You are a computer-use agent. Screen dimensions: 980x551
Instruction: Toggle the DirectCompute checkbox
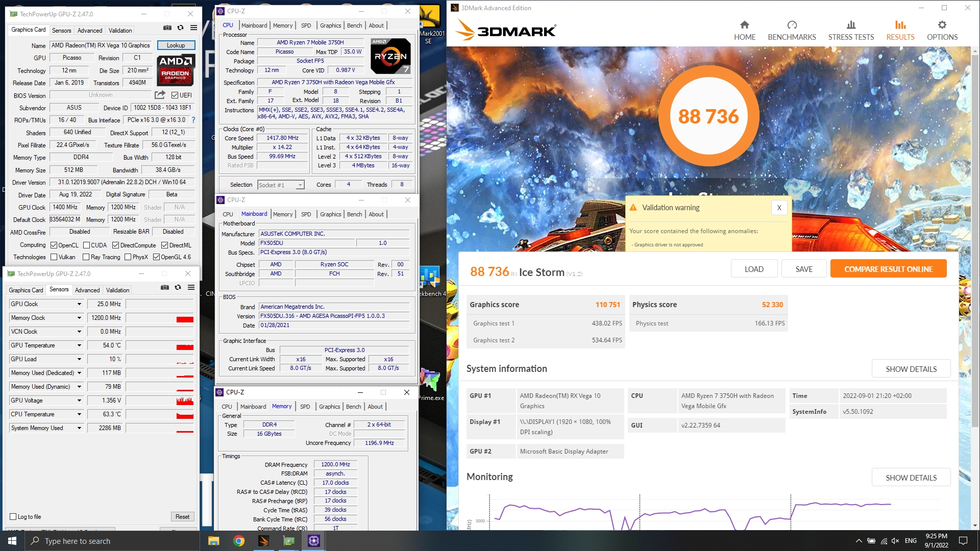coord(115,245)
